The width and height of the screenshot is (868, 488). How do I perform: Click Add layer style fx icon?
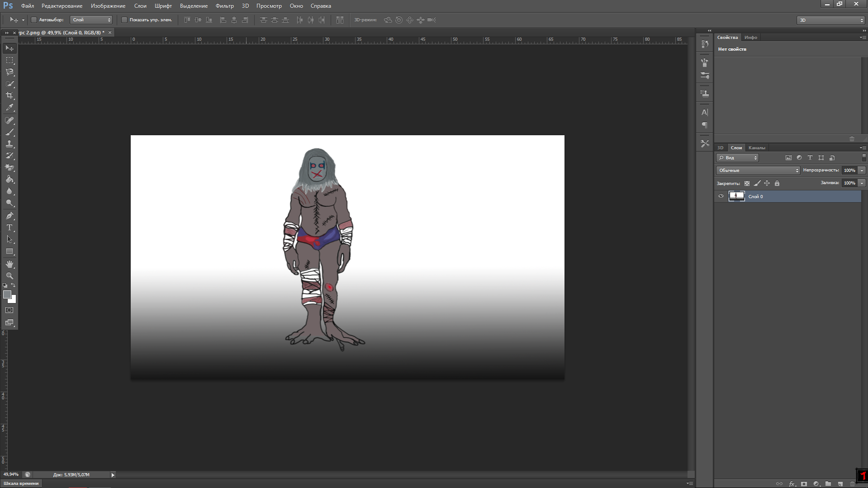click(792, 484)
